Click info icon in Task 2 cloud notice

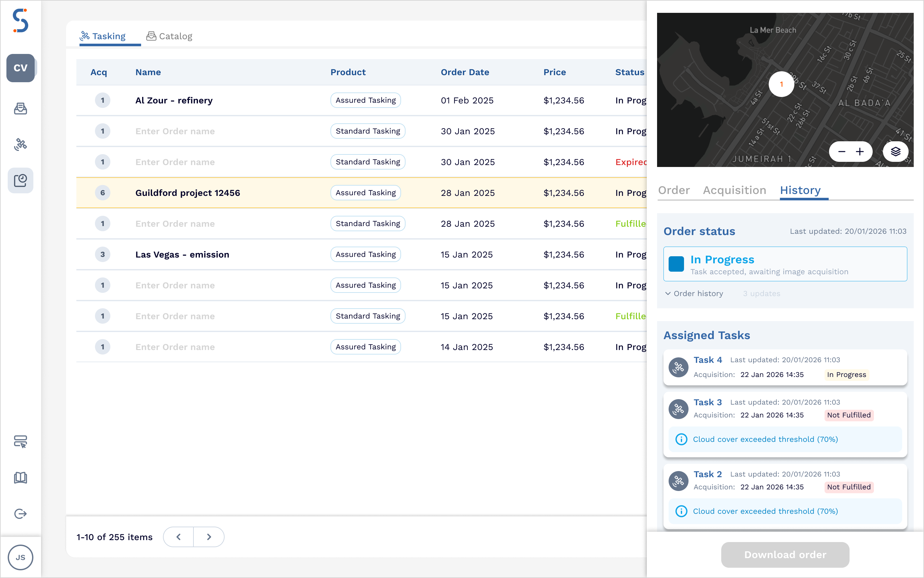(681, 511)
